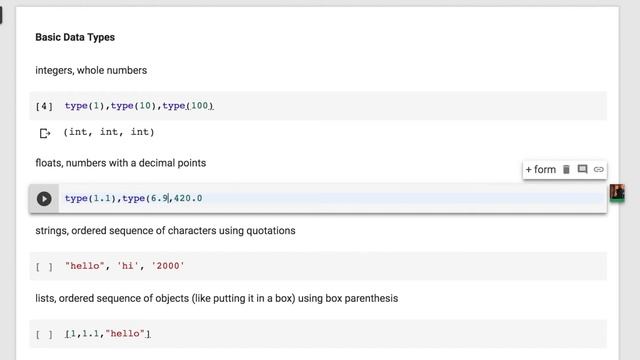Add a form to the cell
This screenshot has width=640, height=360.
540,169
